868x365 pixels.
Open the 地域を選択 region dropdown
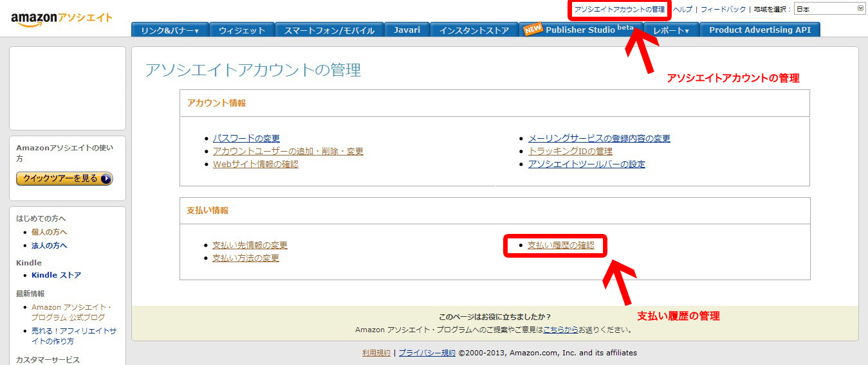[x=829, y=8]
